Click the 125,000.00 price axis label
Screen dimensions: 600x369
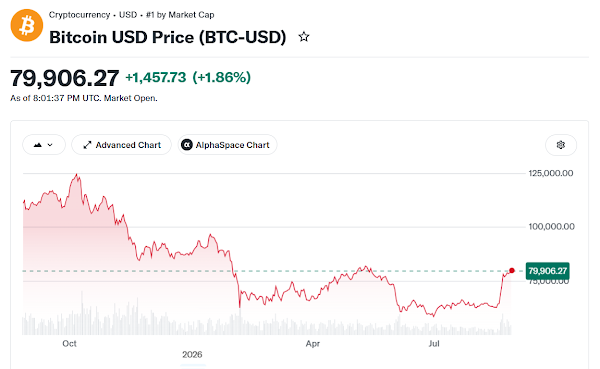coord(551,173)
